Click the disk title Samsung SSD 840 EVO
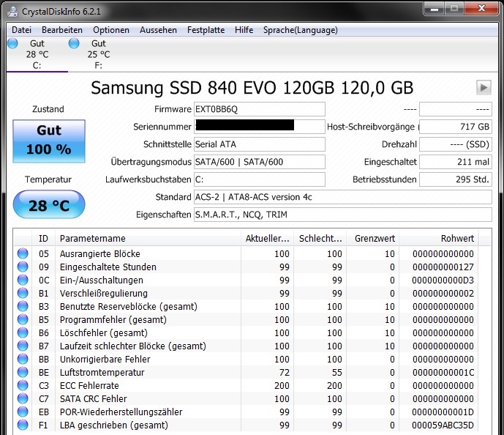Image resolution: width=504 pixels, height=435 pixels. pyautogui.click(x=252, y=88)
